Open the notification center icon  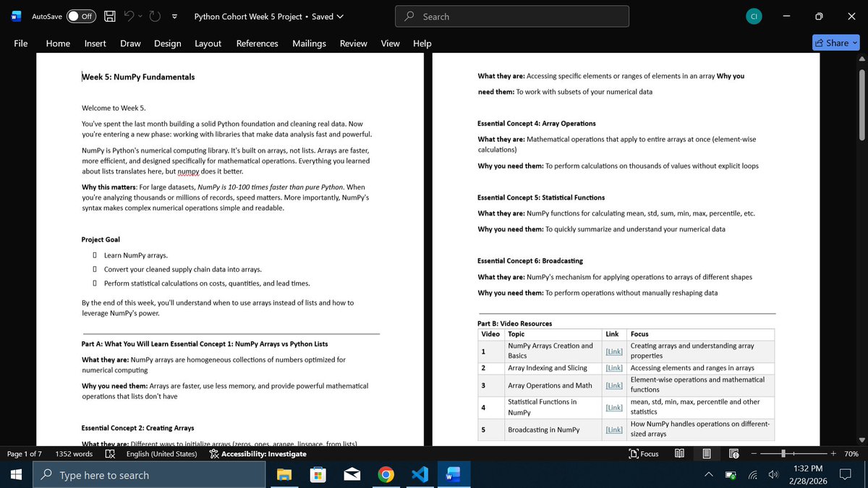pyautogui.click(x=845, y=475)
